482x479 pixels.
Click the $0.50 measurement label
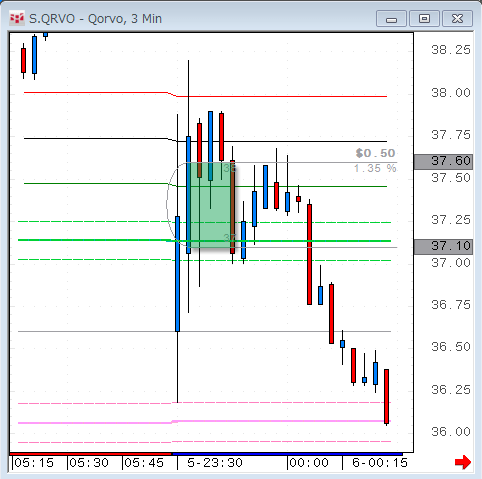pos(375,153)
